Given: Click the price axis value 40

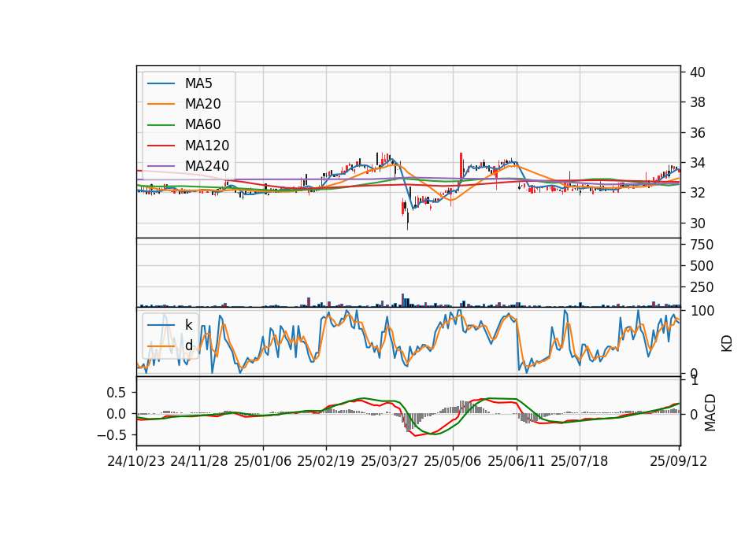Looking at the screenshot, I should click(697, 72).
